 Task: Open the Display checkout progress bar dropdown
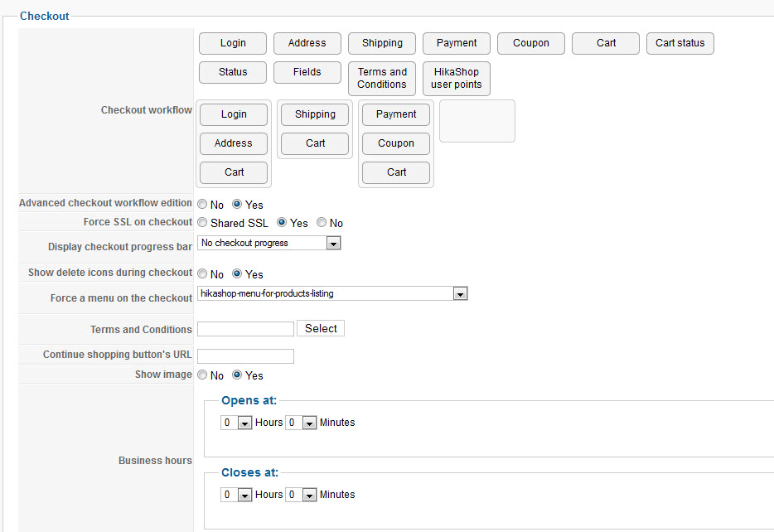tap(269, 244)
